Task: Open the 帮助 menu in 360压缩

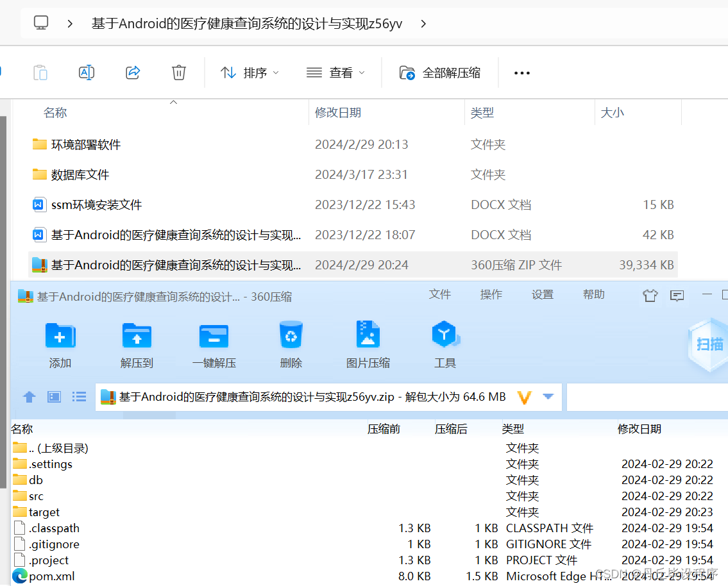Action: click(x=593, y=294)
